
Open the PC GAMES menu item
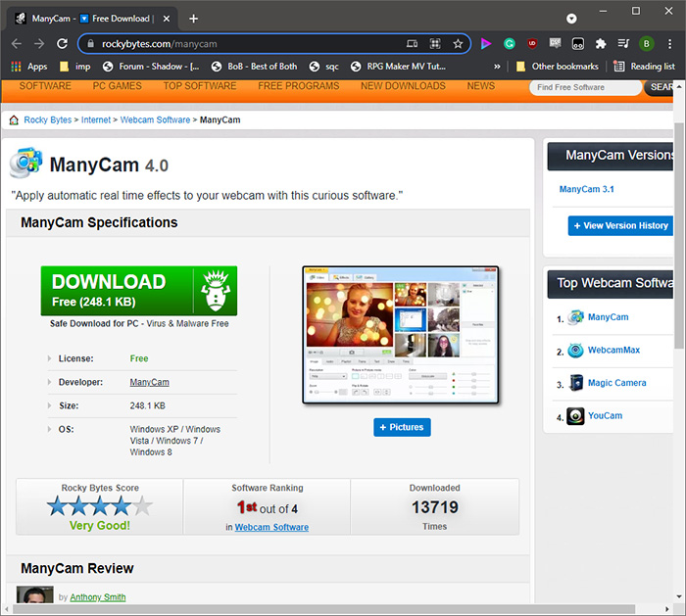[x=118, y=86]
